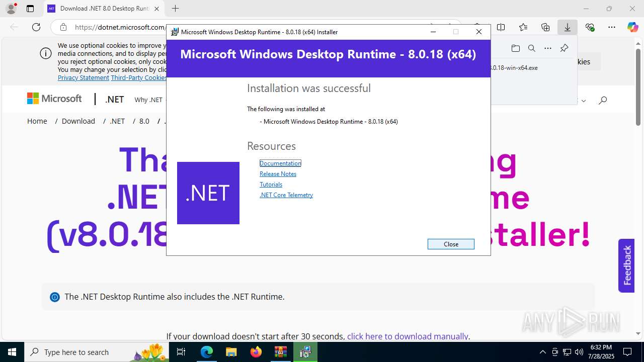Show hidden system tray icons
The height and width of the screenshot is (362, 644).
coord(543,352)
